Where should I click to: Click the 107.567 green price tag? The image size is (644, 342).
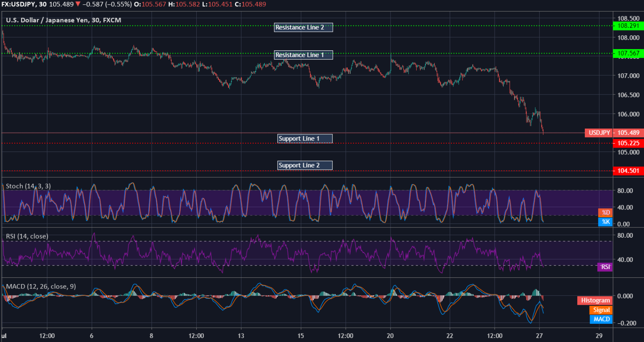coord(628,53)
